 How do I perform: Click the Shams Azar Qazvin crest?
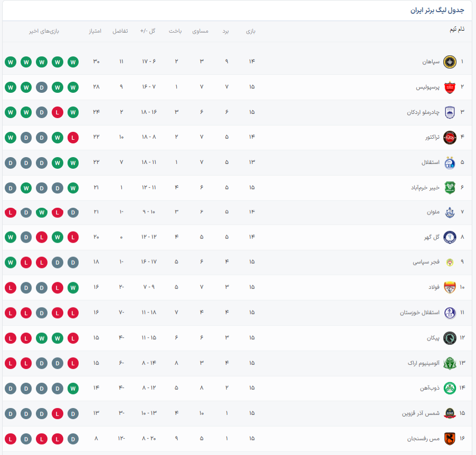pos(449,413)
